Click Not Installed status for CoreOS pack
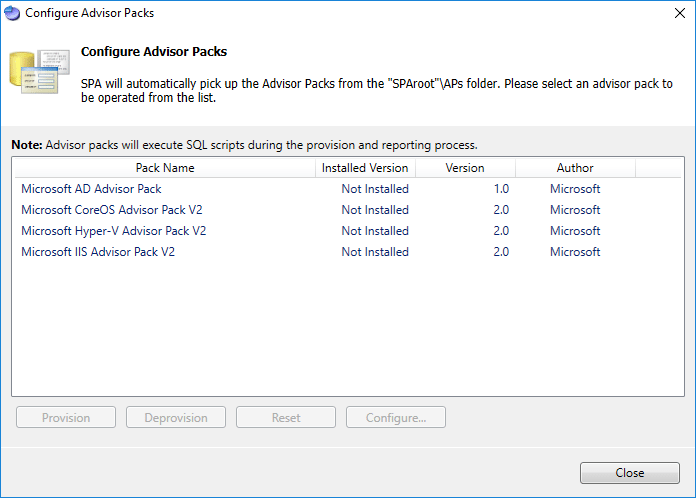 pyautogui.click(x=375, y=210)
